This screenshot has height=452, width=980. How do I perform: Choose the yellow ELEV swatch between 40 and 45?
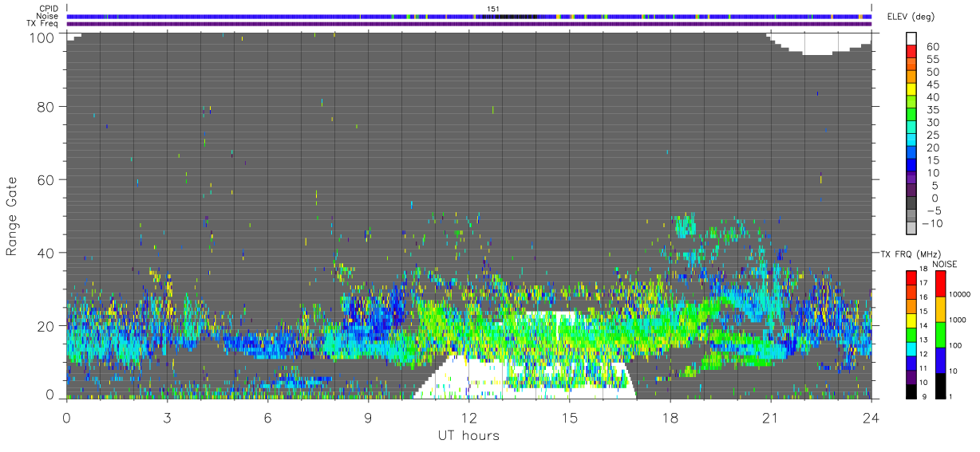(911, 91)
